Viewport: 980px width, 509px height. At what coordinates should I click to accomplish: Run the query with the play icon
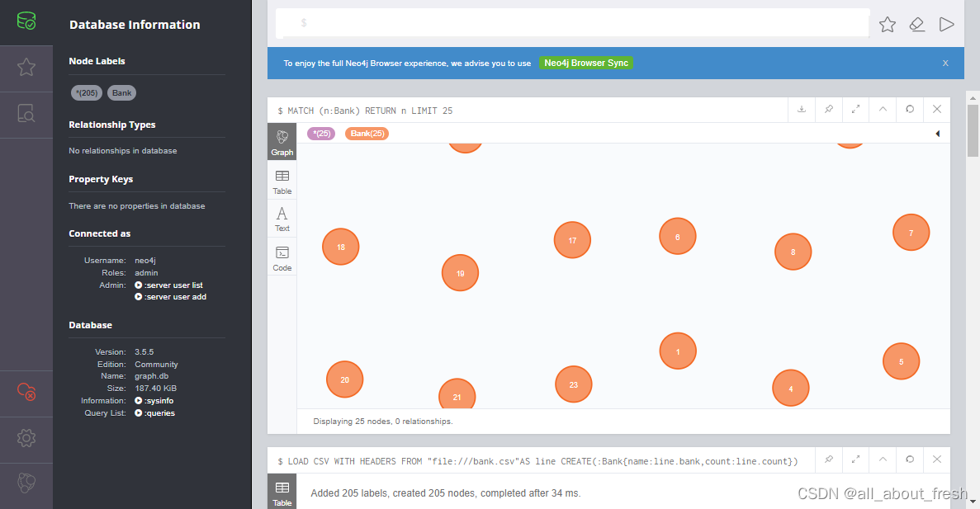pos(947,25)
